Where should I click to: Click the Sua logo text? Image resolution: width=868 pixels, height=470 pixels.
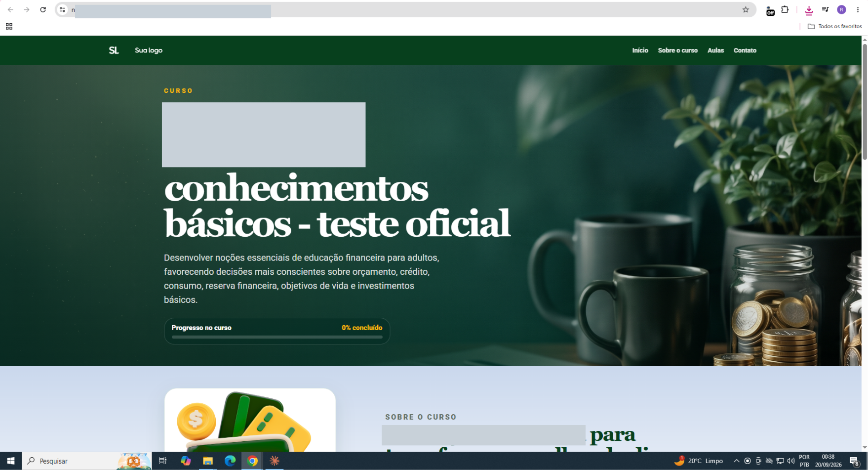point(149,50)
